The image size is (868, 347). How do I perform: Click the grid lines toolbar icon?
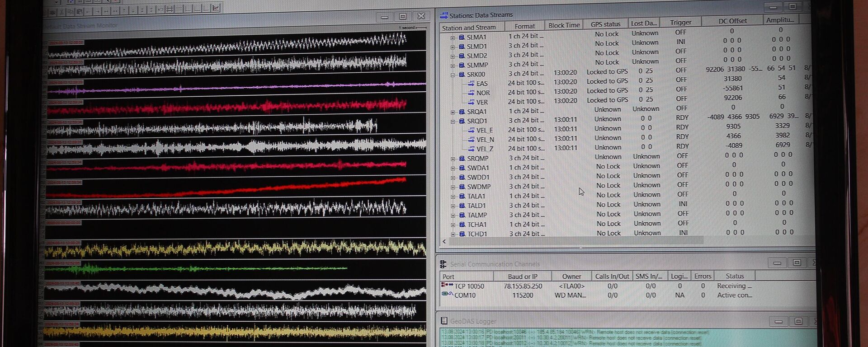(x=170, y=9)
